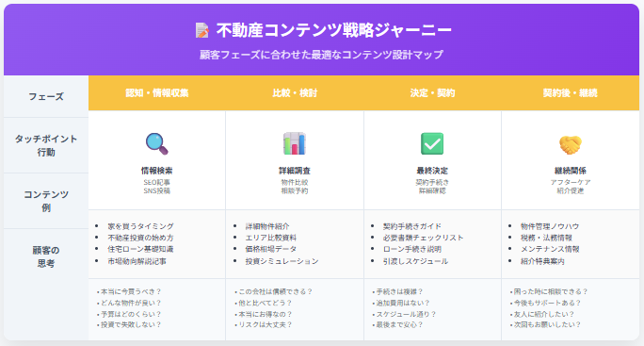Click the 物件比較 text
This screenshot has height=346, width=644.
tap(295, 182)
